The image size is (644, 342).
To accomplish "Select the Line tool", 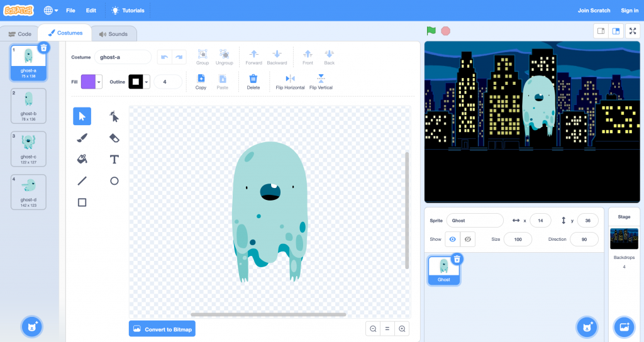I will coord(82,180).
